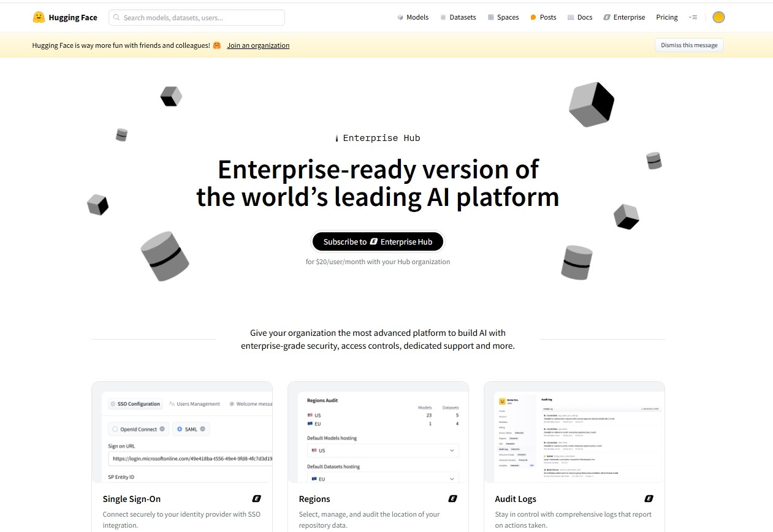
Task: Click the "for $20/user/month" pricing text
Action: pyautogui.click(x=378, y=262)
